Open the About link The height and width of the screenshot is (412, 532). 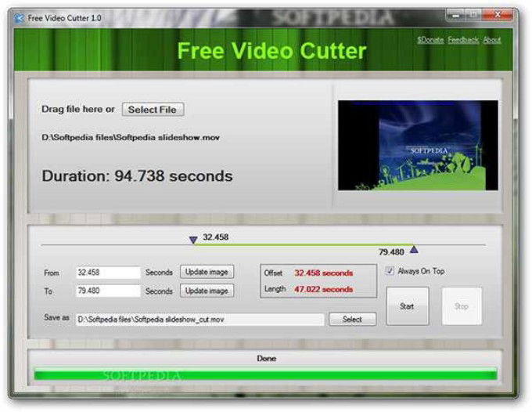[492, 40]
